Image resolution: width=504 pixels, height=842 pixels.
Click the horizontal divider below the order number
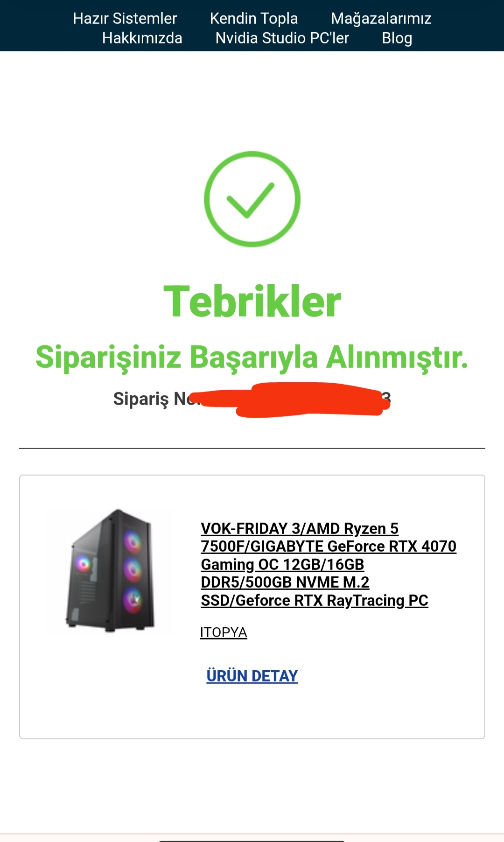pos(252,448)
